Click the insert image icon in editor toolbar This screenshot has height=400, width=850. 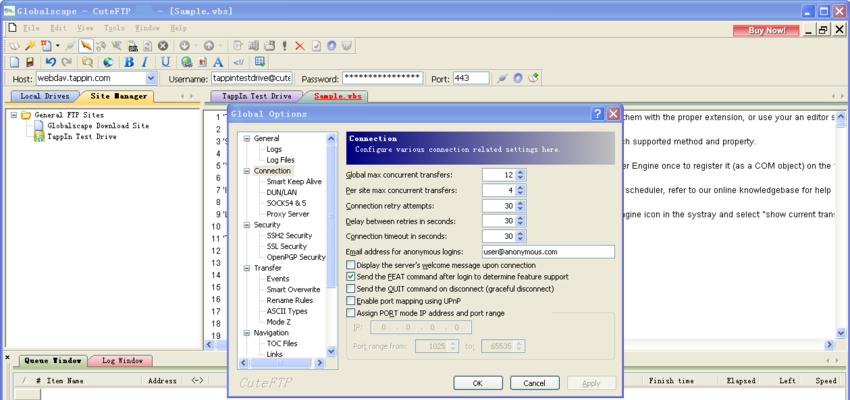tap(202, 62)
